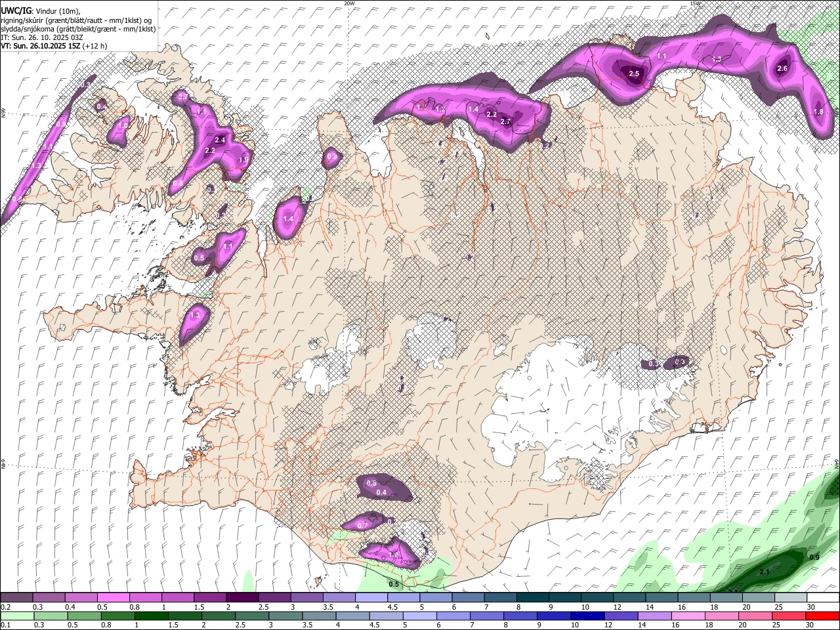Select light periwinkle 4 swatch in snow legend

[371, 597]
